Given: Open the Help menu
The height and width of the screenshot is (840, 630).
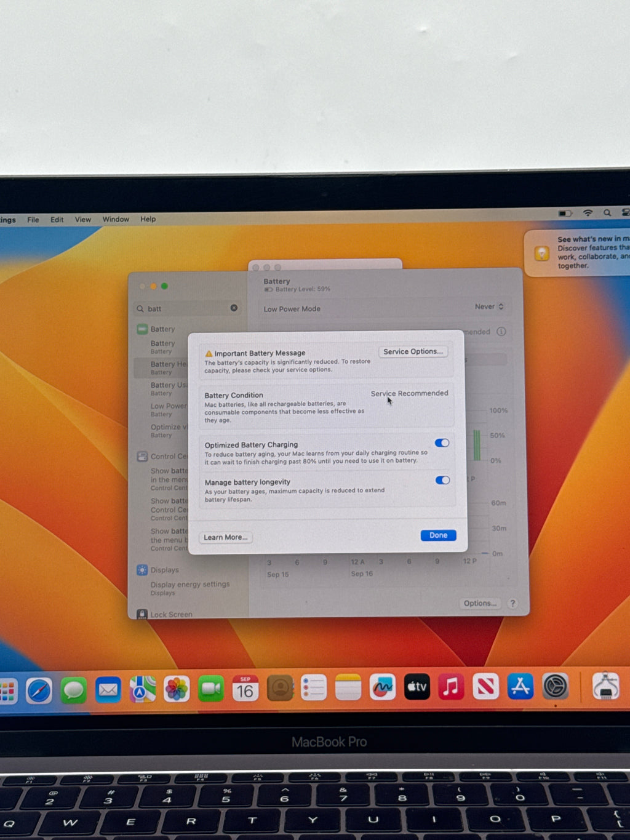Looking at the screenshot, I should click(148, 219).
